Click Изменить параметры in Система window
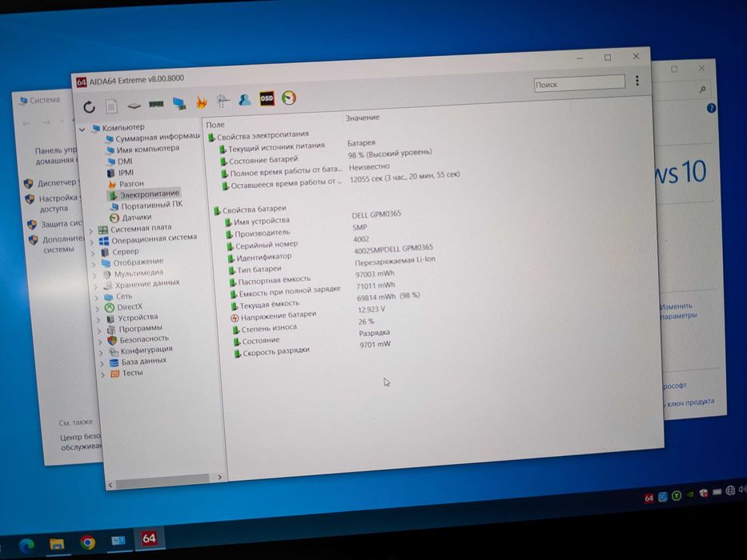Image resolution: width=747 pixels, height=560 pixels. pos(678,310)
